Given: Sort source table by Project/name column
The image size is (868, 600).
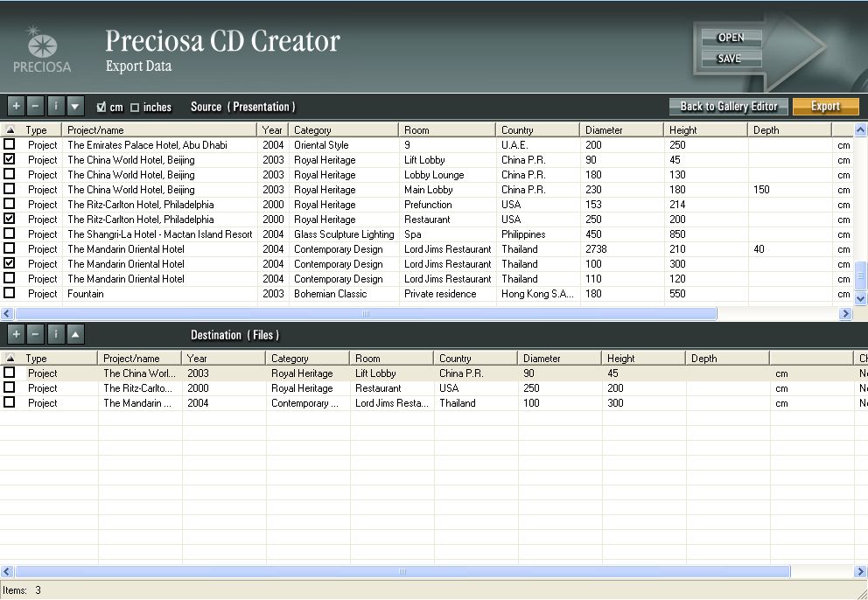Looking at the screenshot, I should [159, 130].
